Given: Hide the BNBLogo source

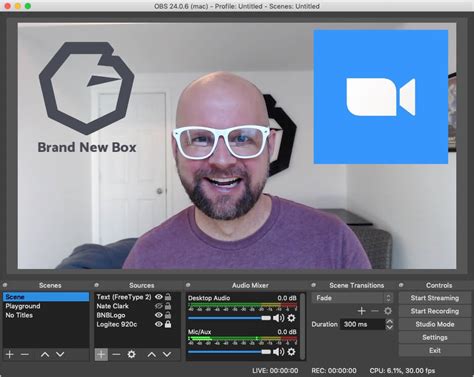Looking at the screenshot, I should pos(159,315).
